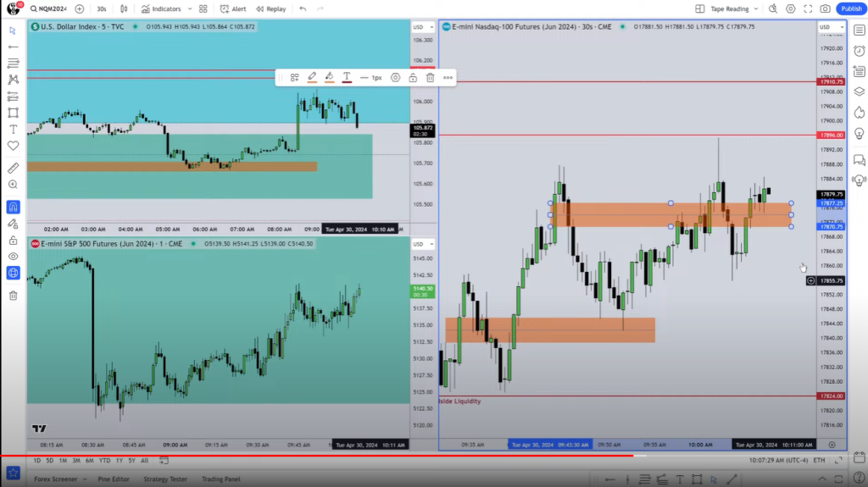Add a symbol with the plus button
This screenshot has height=487, width=868.
[x=79, y=8]
